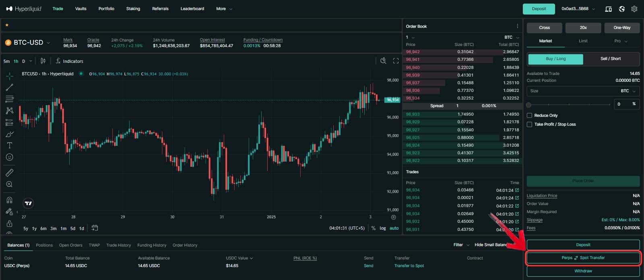Open explorer link for 04:01:22 trade
The image size is (644, 280).
click(517, 206)
